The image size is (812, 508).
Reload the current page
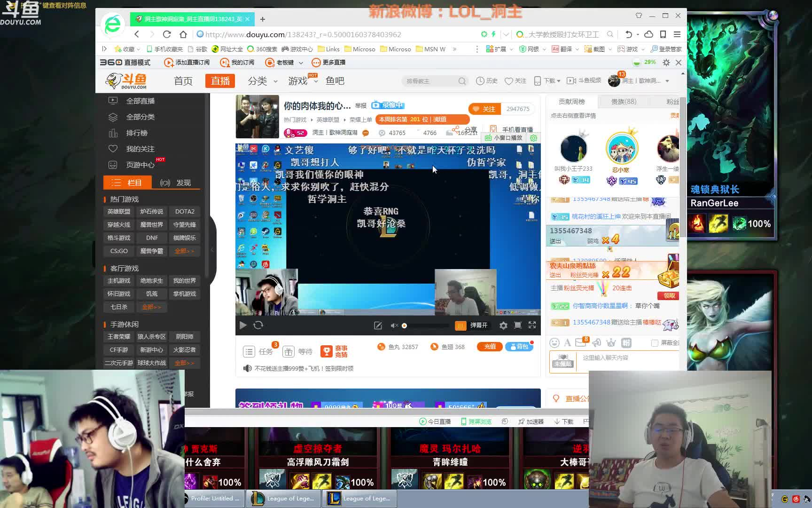tap(167, 34)
